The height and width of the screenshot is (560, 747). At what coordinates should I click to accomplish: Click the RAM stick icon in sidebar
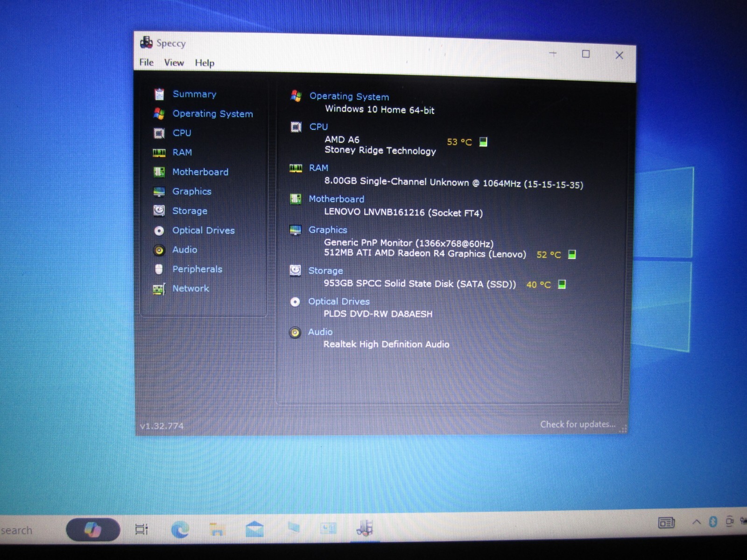click(159, 153)
